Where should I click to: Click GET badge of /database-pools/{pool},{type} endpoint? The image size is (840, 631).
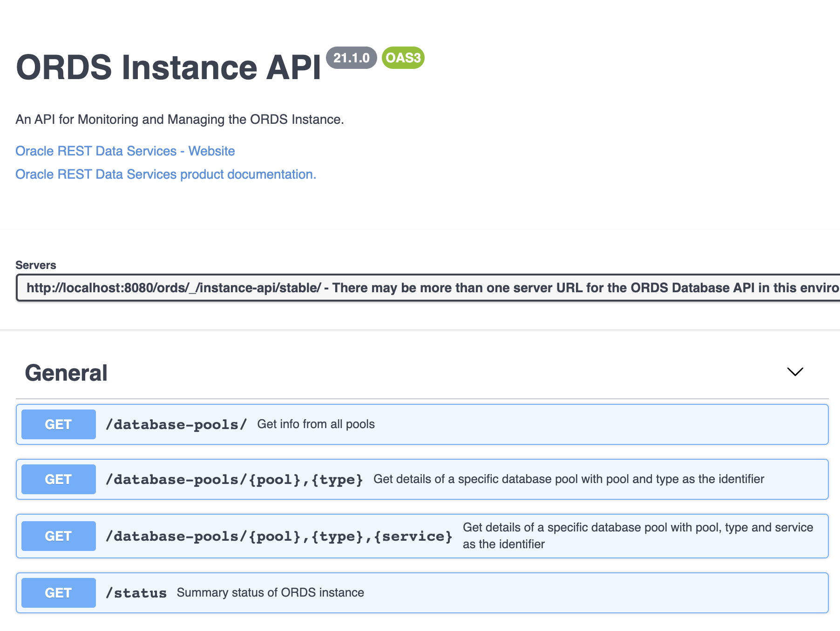[x=59, y=479]
